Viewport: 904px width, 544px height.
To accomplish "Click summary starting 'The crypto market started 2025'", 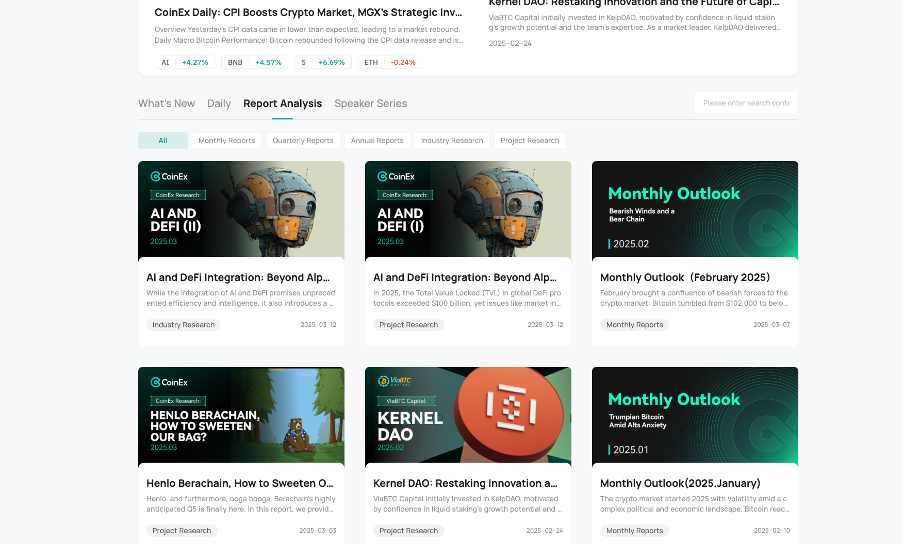I will coord(694,504).
